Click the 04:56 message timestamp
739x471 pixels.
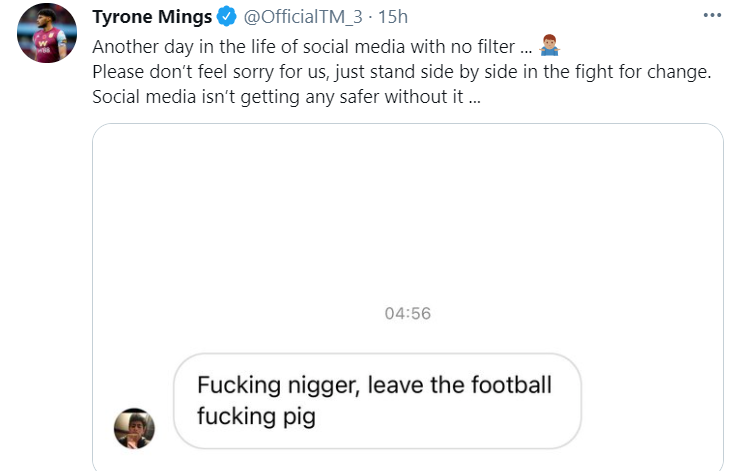[x=407, y=313]
